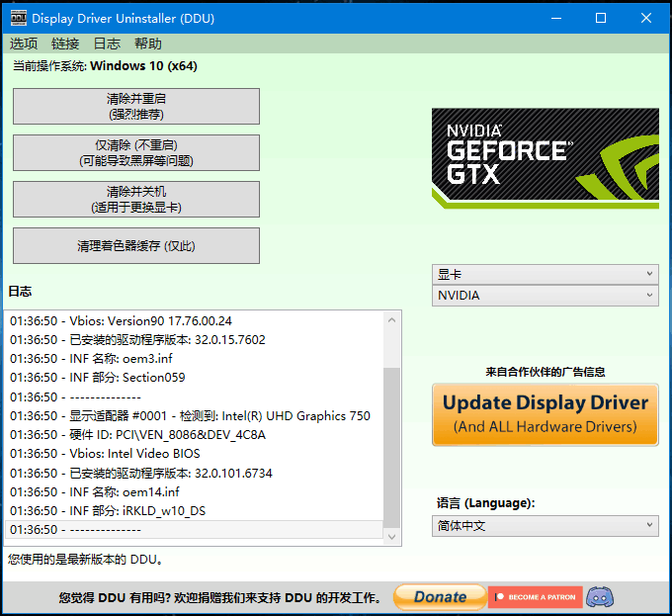Click 清理着色器缓存 (仅此) button
This screenshot has width=672, height=616.
pyautogui.click(x=136, y=246)
